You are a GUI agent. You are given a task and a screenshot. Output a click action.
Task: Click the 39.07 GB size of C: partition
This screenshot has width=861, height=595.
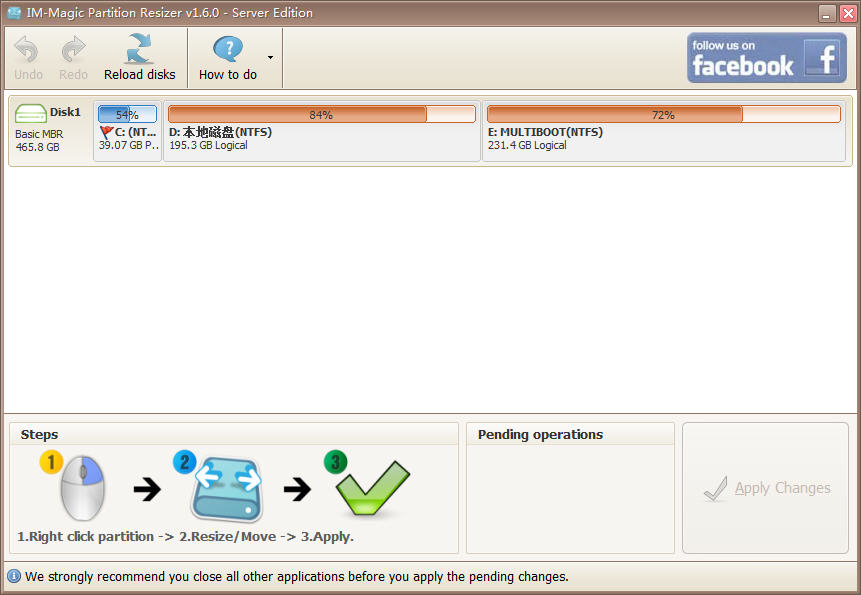(x=128, y=145)
